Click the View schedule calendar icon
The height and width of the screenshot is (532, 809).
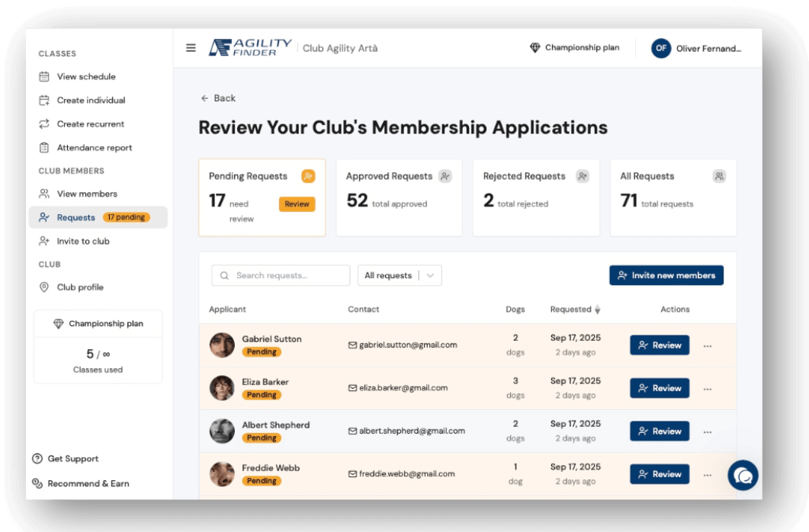coord(44,76)
